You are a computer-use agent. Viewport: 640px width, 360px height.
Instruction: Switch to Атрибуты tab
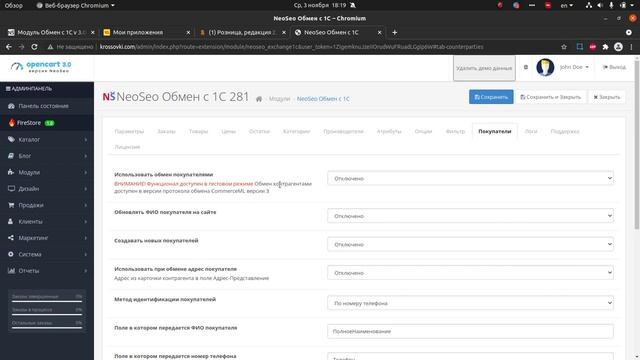(x=389, y=131)
